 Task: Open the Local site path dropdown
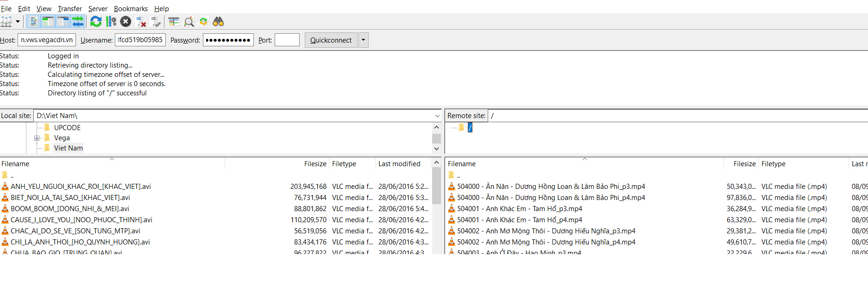[x=437, y=116]
